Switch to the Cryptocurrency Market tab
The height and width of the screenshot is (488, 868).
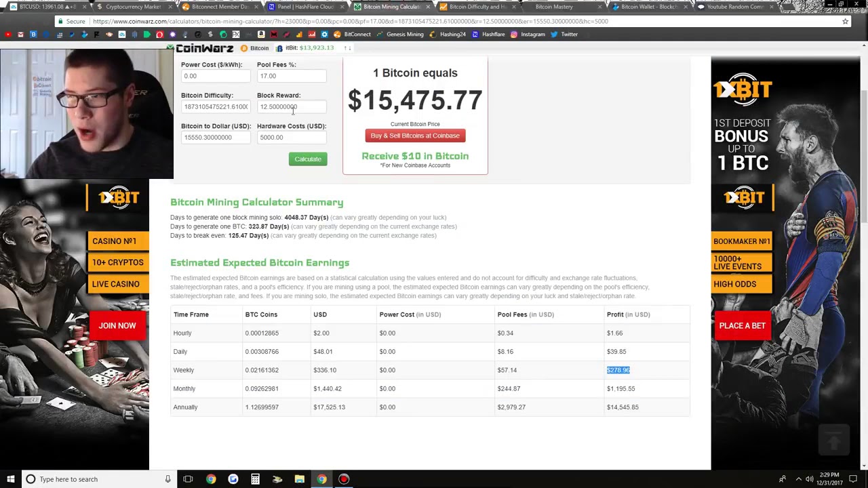pyautogui.click(x=132, y=7)
